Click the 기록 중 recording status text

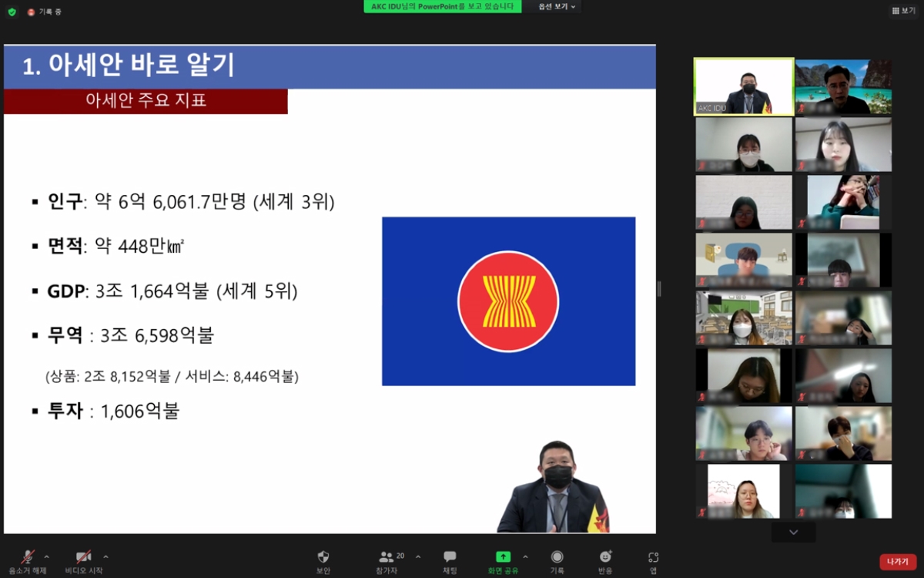[50, 12]
